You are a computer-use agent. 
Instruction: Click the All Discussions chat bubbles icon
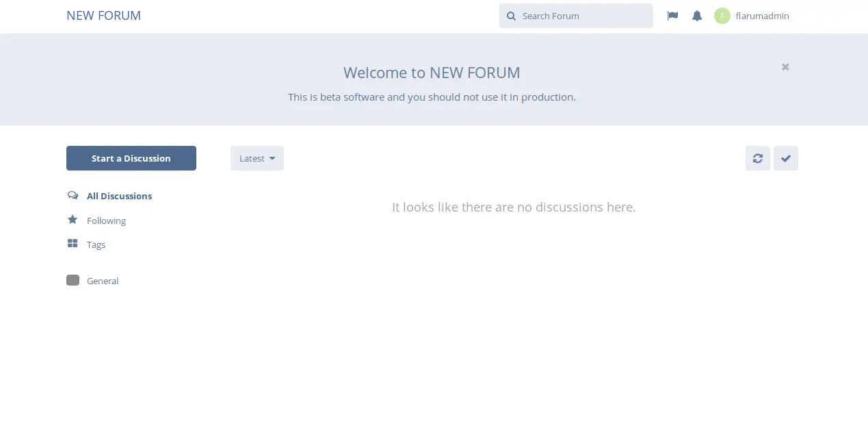click(x=73, y=195)
